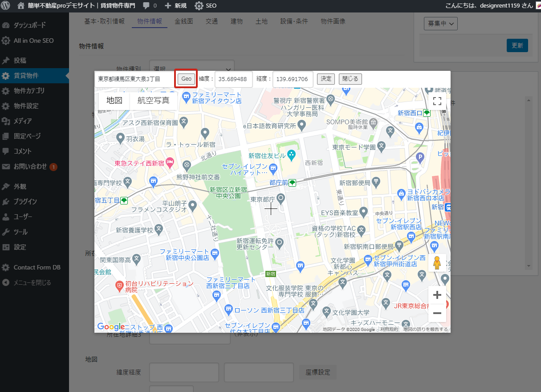Image resolution: width=541 pixels, height=392 pixels.
Task: Toggle fullscreen map view
Action: 437,101
